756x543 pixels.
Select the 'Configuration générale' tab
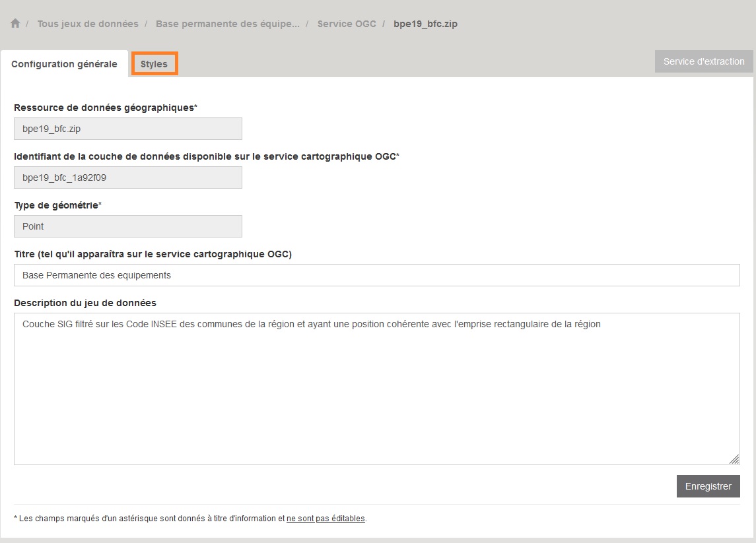click(x=64, y=64)
